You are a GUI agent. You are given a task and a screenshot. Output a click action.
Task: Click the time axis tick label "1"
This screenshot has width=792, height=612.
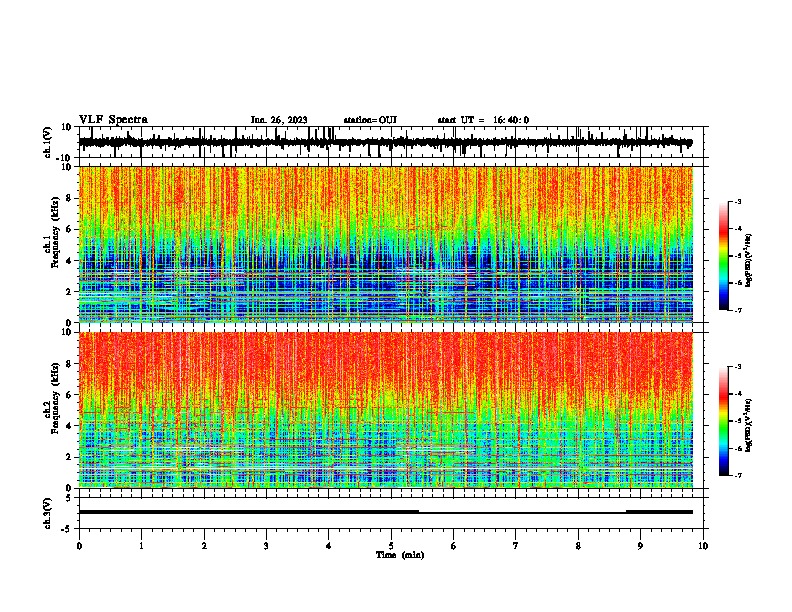point(141,546)
